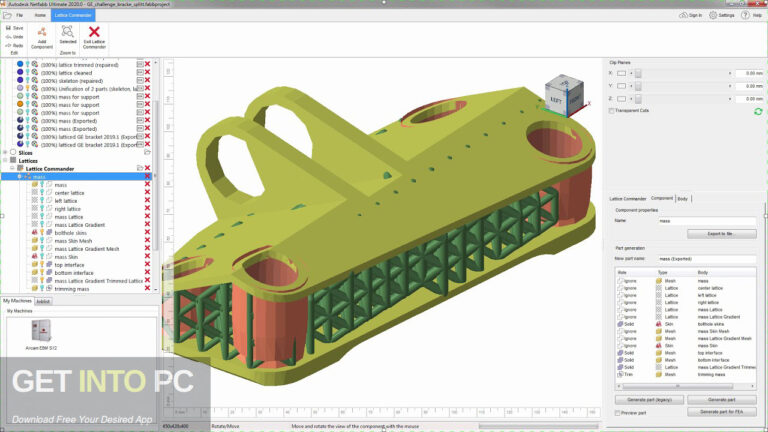Viewport: 768px width, 432px height.
Task: Remove 'bolthole skins' body with its red X
Action: [147, 233]
